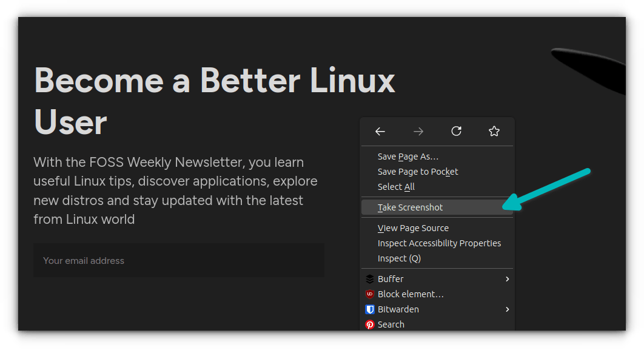
Task: Expand the Buffer submenu chevron
Action: coord(508,279)
